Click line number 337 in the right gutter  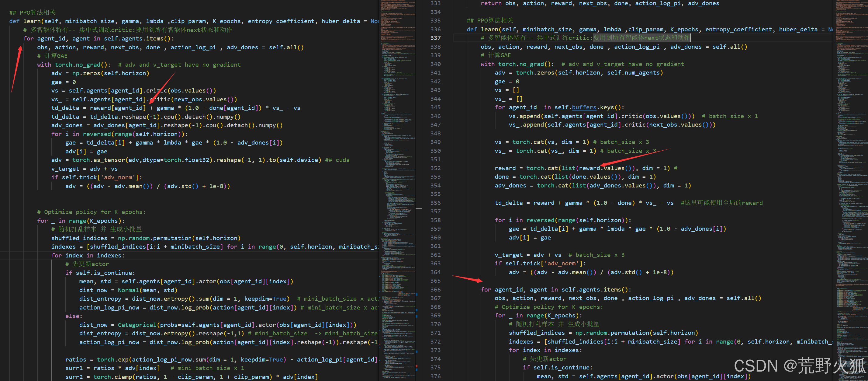click(435, 38)
